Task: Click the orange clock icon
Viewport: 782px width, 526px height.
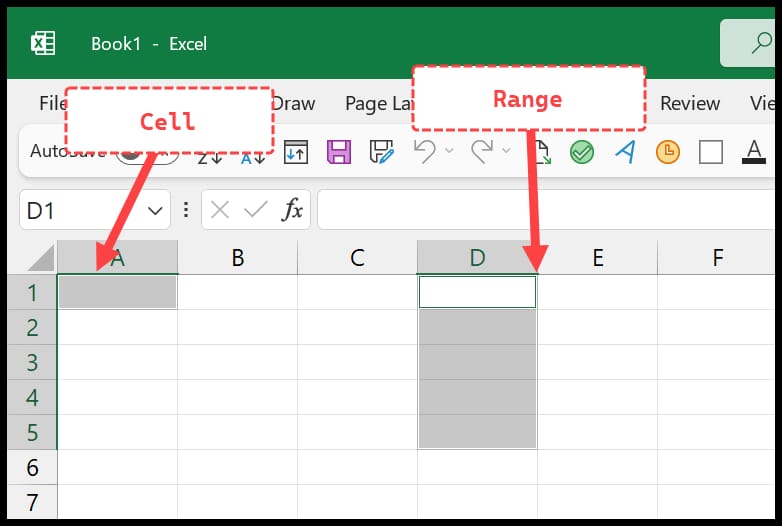Action: 667,152
